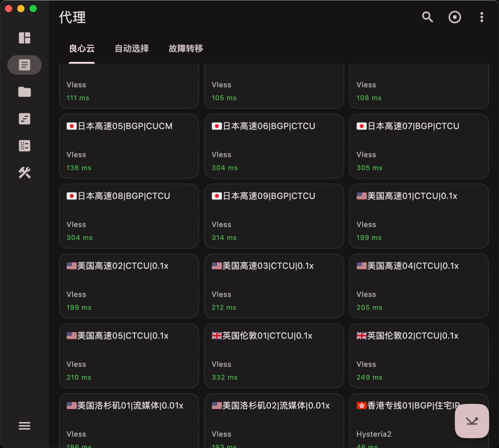Click the 332 ms latency value
Screen dimensions: 499x448
pyautogui.click(x=225, y=377)
